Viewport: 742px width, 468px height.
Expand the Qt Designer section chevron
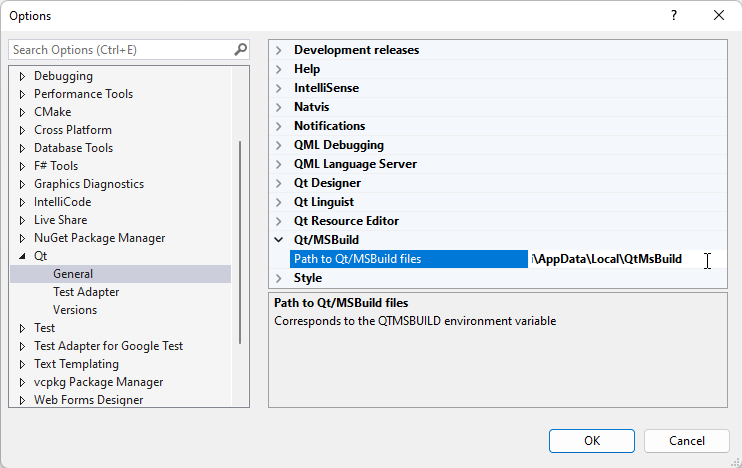coord(279,183)
